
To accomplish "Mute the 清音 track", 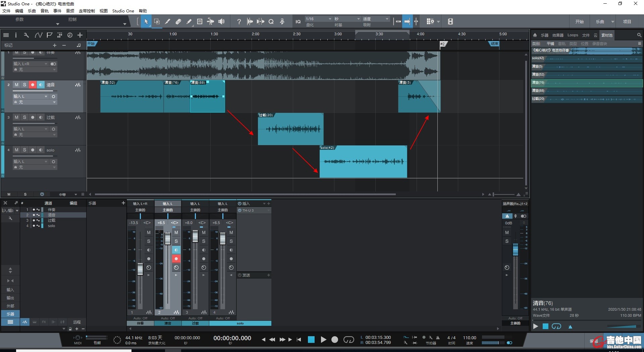I will [x=16, y=85].
